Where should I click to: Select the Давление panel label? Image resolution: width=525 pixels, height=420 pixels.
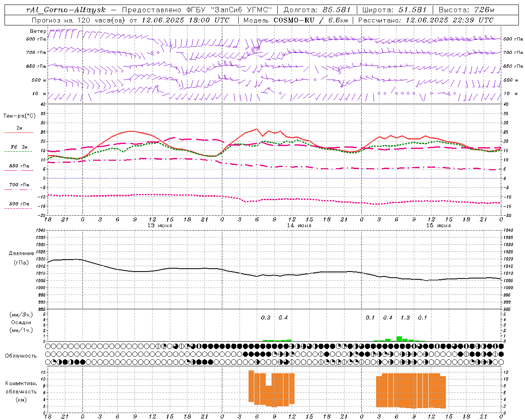[x=21, y=253]
